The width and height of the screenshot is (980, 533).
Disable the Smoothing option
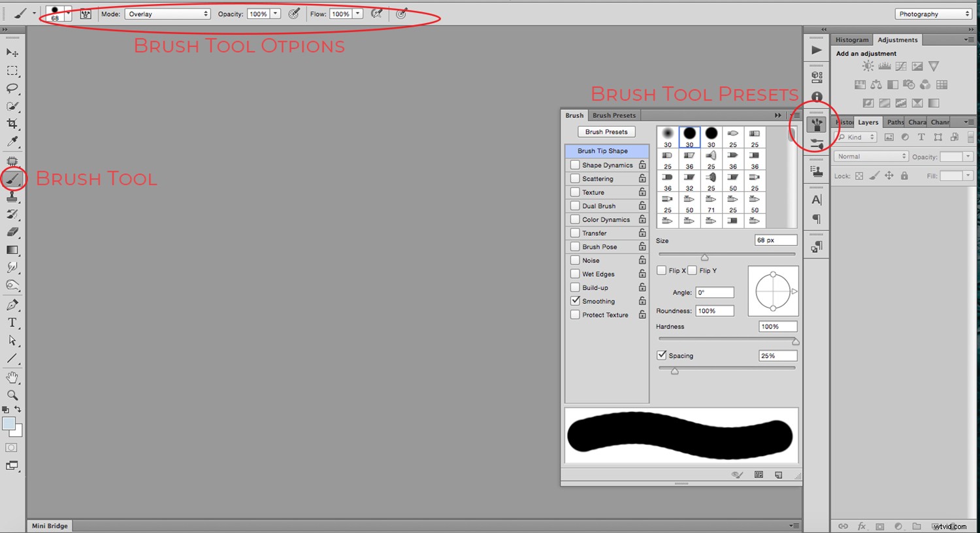[x=576, y=300]
